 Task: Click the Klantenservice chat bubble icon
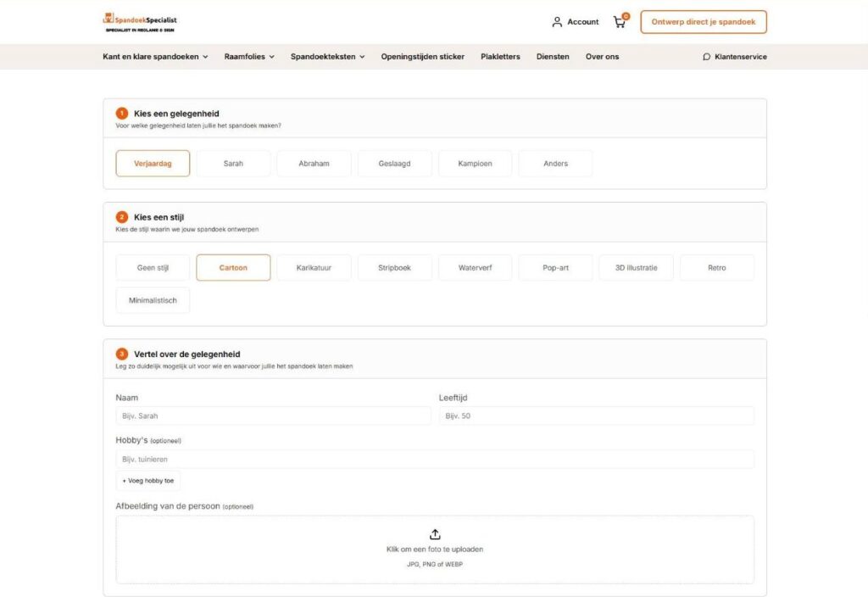(x=706, y=57)
